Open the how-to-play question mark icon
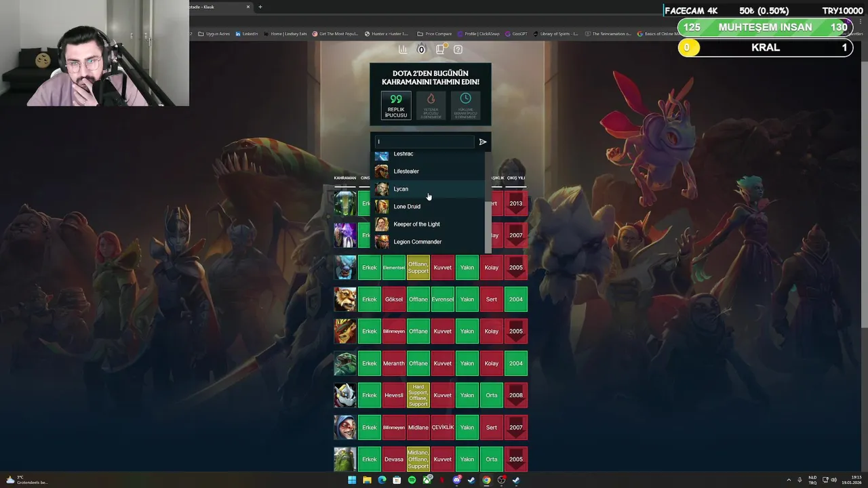Screen dimensions: 868x488 click(458, 49)
